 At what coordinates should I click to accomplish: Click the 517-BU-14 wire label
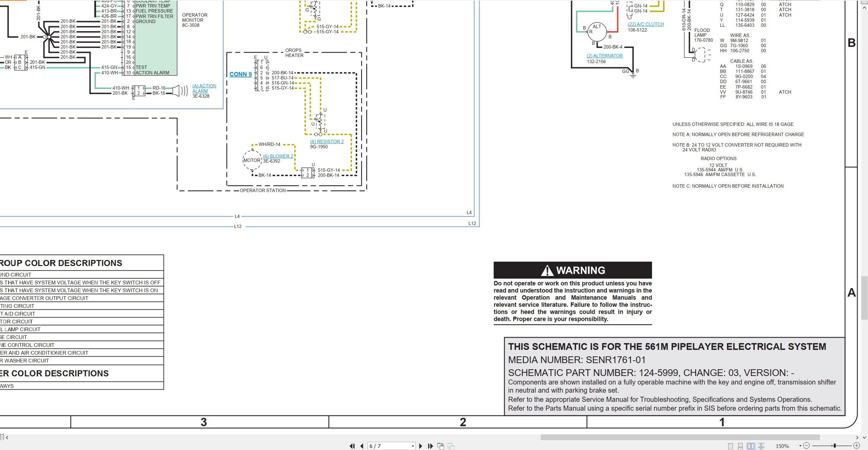point(282,78)
